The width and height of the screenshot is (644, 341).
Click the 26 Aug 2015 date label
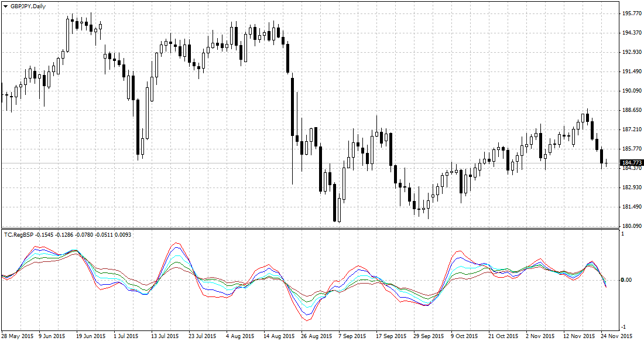[317, 336]
